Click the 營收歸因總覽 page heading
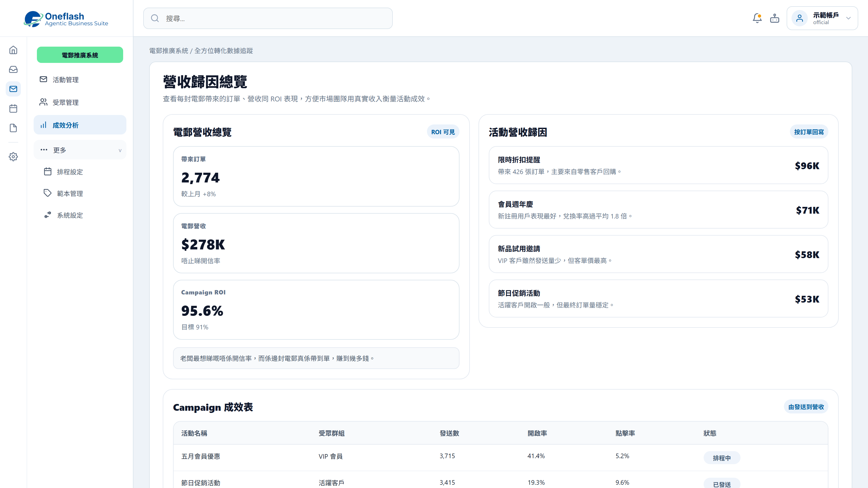Screen dimensions: 868x488 (x=205, y=82)
